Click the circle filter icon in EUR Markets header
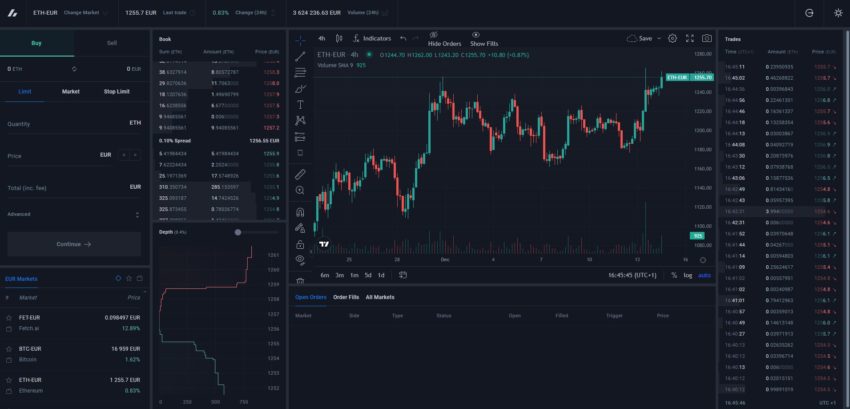 click(118, 278)
